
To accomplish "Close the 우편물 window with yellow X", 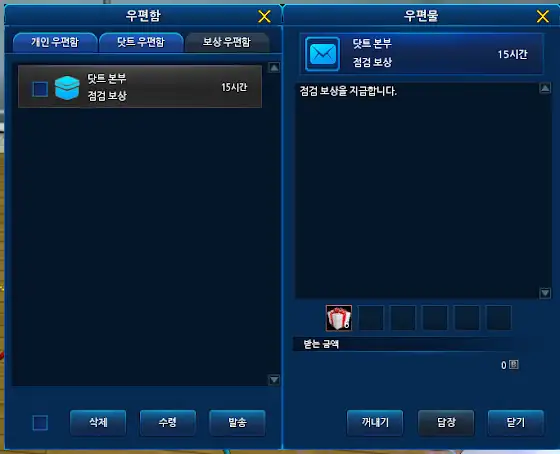I will pos(542,16).
